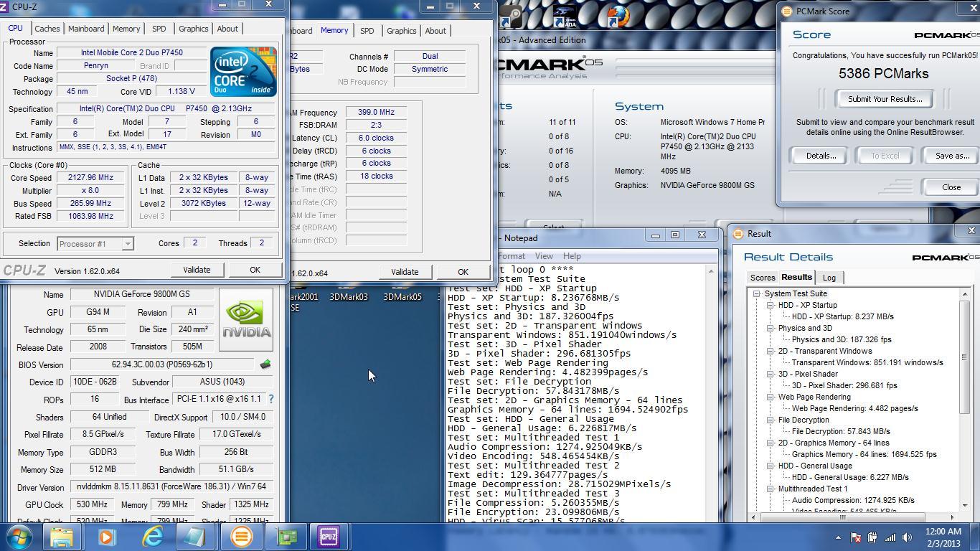This screenshot has width=980, height=551.
Task: Open Notepad Format menu
Action: (512, 256)
